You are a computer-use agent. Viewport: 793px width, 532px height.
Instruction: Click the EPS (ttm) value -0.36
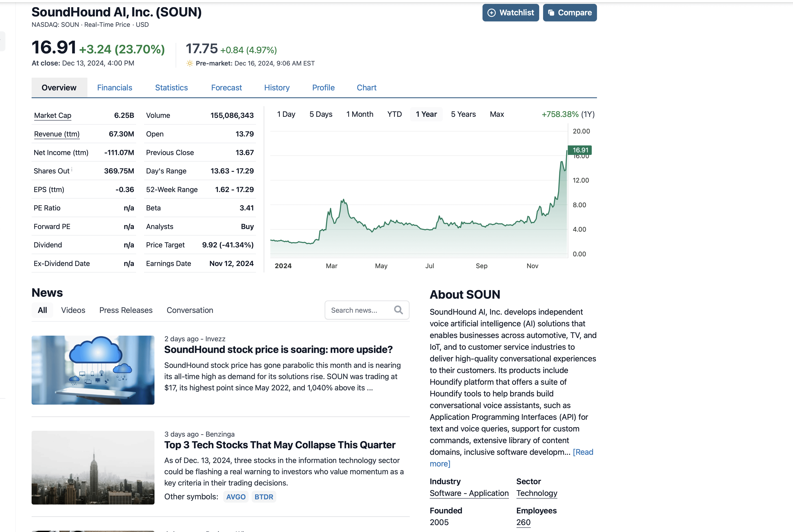[125, 190]
